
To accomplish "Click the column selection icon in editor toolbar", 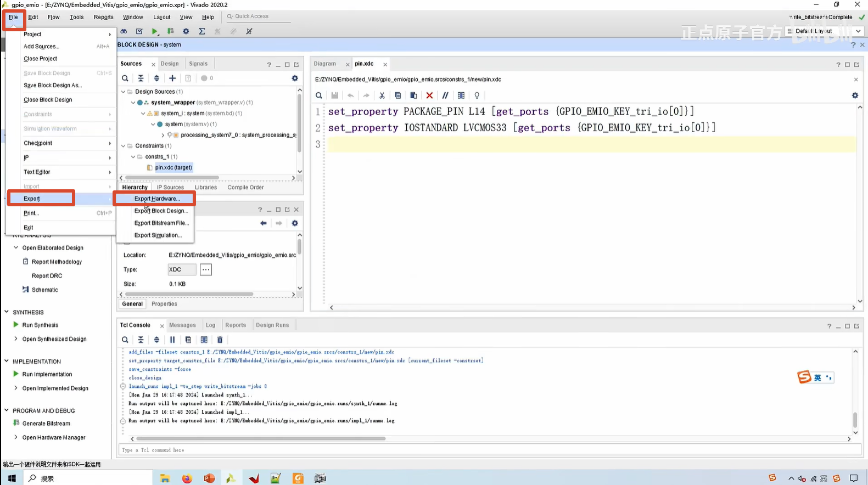I will click(x=461, y=95).
